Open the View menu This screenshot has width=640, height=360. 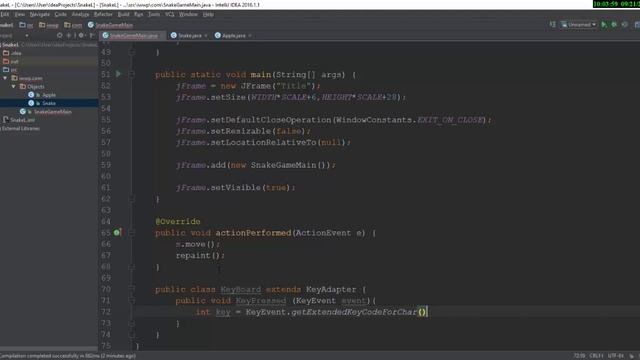click(x=20, y=14)
